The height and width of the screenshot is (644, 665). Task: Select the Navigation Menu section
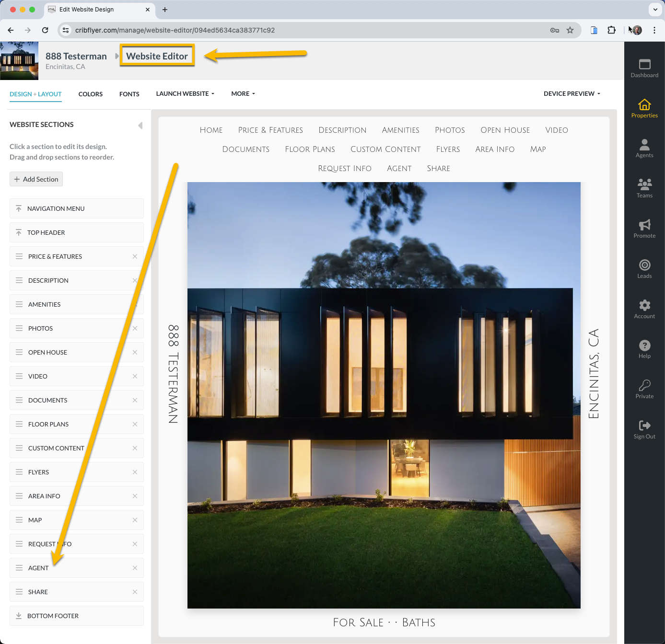(x=77, y=208)
